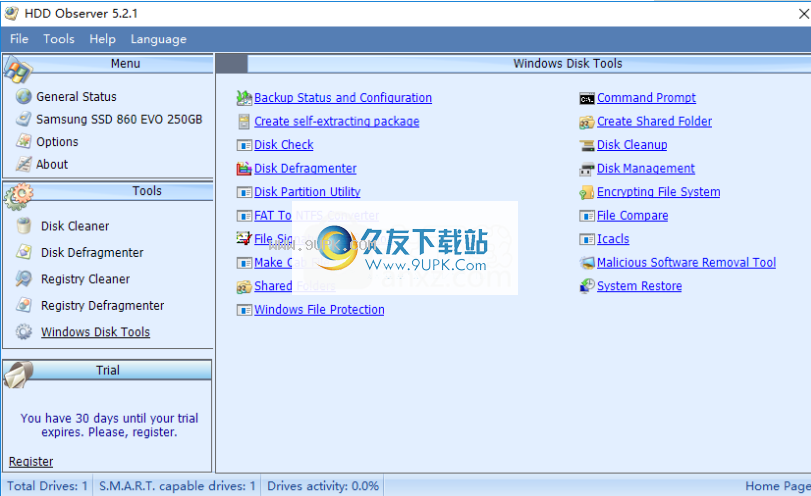Screen dimensions: 811x496
Task: Select General Status in the Menu panel
Action: tap(76, 97)
